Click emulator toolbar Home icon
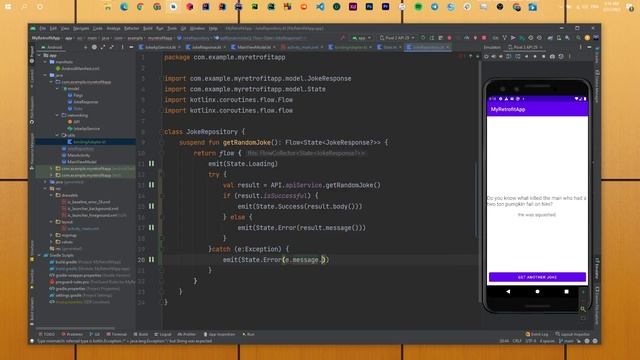This screenshot has width=640, height=360. 535,57
